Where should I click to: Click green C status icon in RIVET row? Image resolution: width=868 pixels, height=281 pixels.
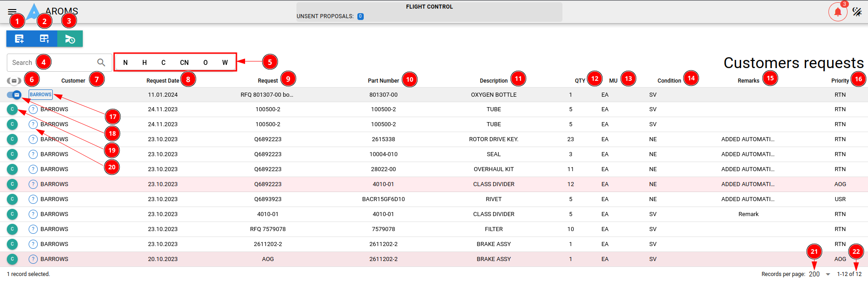(12, 199)
